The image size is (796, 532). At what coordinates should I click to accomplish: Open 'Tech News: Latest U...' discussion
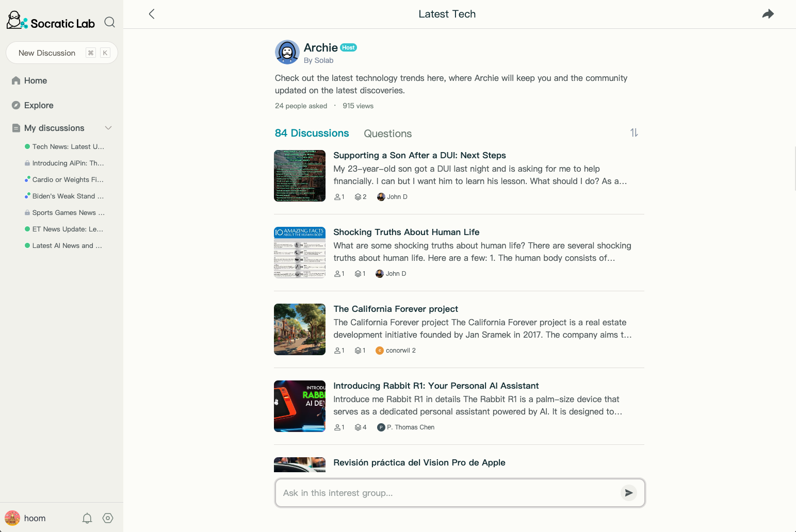[64, 146]
